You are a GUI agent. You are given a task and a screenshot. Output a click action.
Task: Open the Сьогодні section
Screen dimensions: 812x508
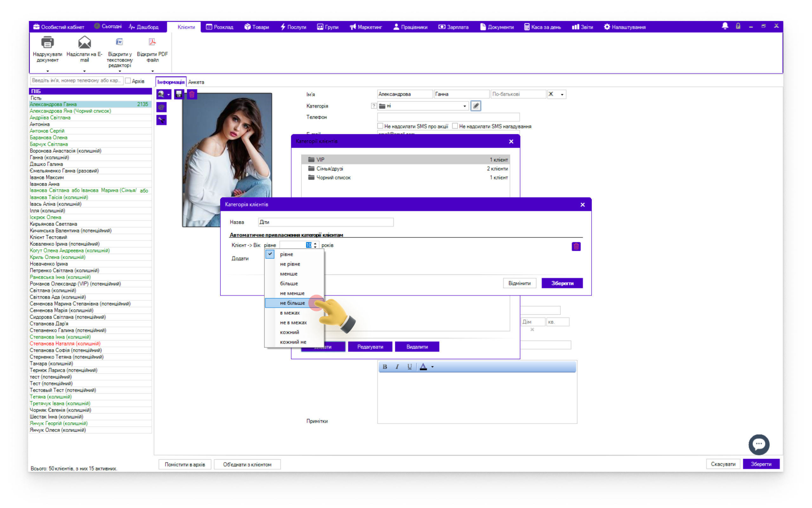(x=108, y=26)
